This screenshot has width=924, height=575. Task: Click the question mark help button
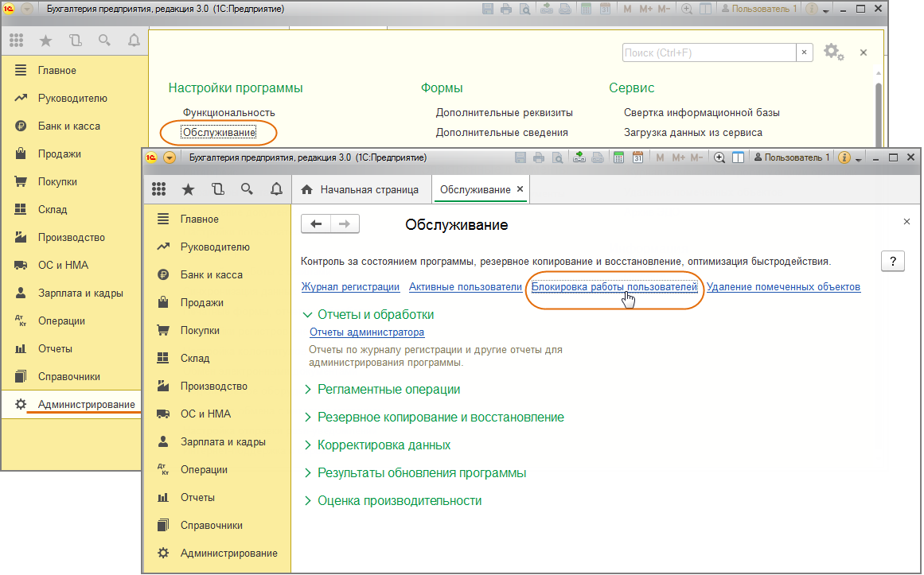click(x=893, y=262)
